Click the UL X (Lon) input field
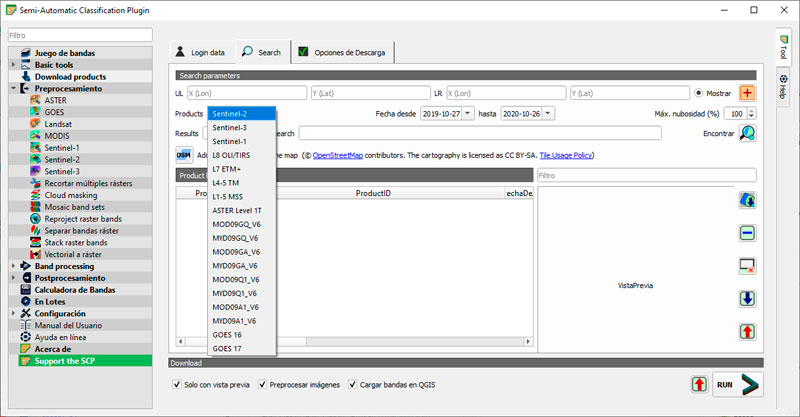The height and width of the screenshot is (417, 800). [247, 93]
